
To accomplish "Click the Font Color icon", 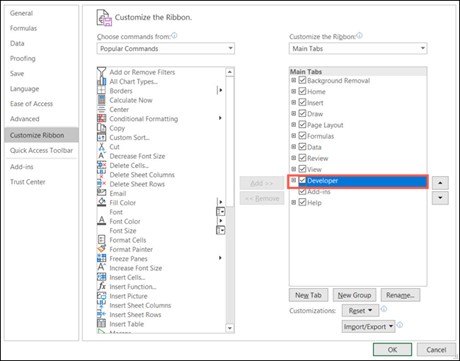I will pos(101,221).
